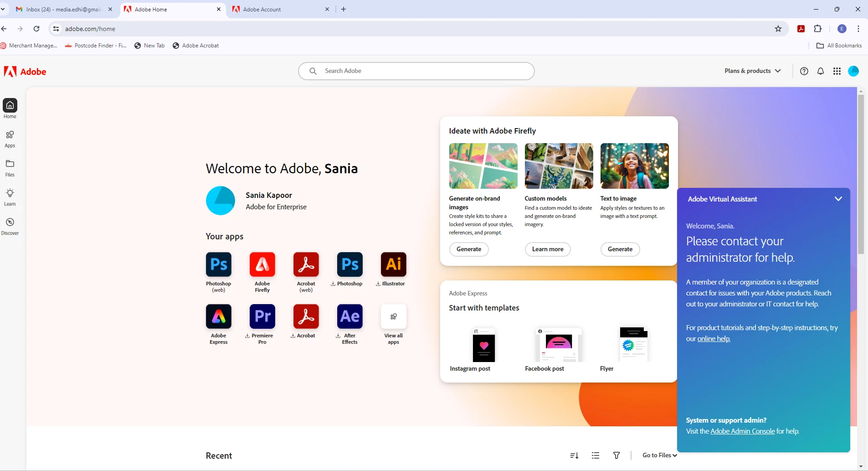
Task: Click the Adobe logo
Action: [25, 72]
